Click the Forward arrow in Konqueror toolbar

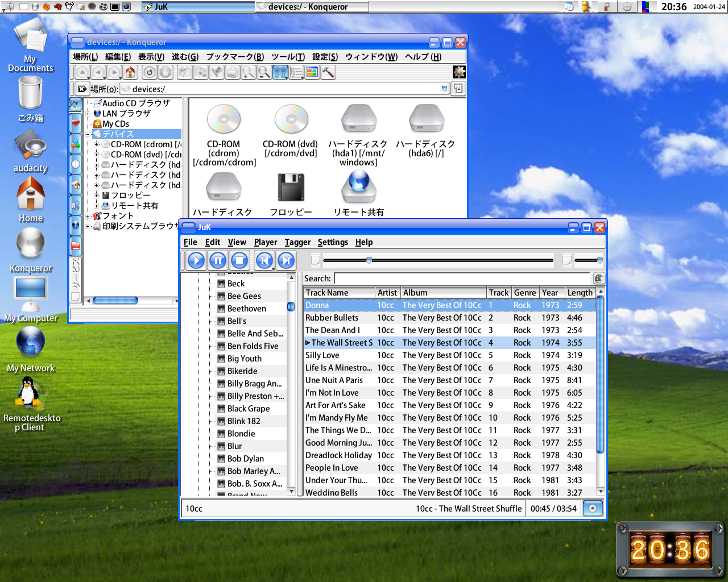click(114, 72)
